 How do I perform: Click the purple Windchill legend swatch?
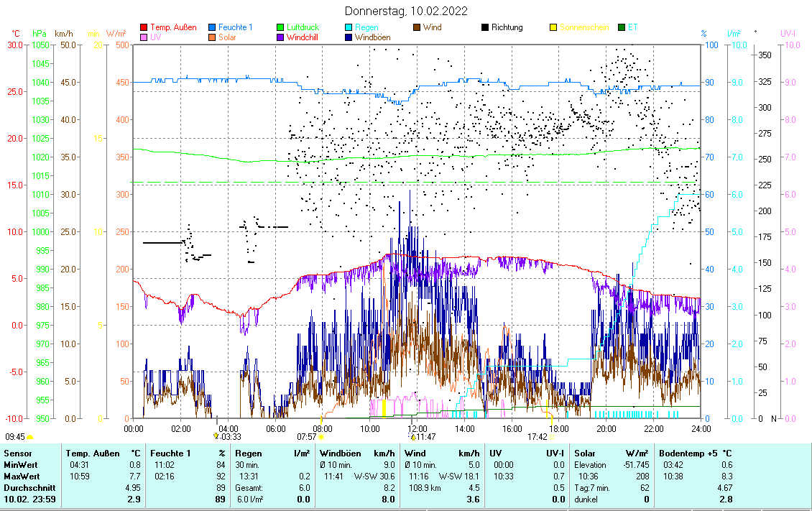click(280, 37)
